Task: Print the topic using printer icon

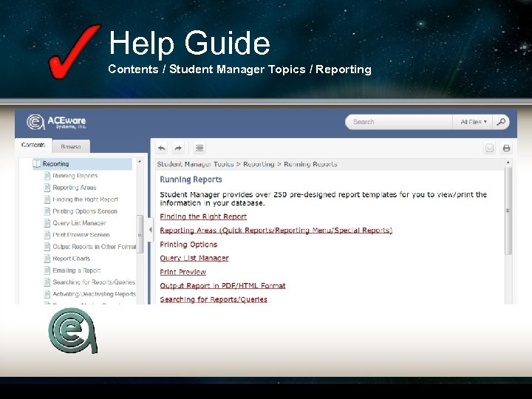Action: [x=507, y=149]
